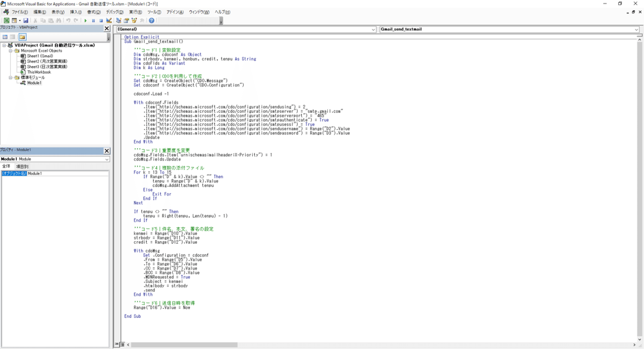Close the Properties pane
The width and height of the screenshot is (644, 349).
pos(106,151)
